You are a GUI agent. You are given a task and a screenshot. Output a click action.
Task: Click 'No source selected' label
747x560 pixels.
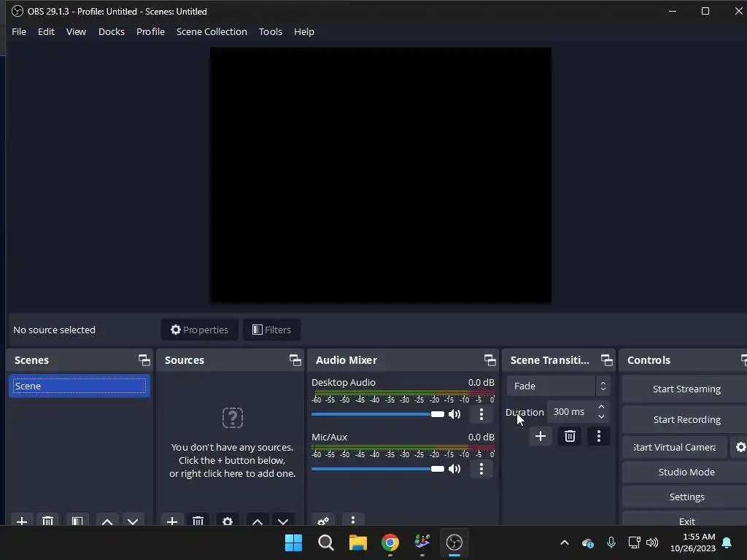coord(54,330)
